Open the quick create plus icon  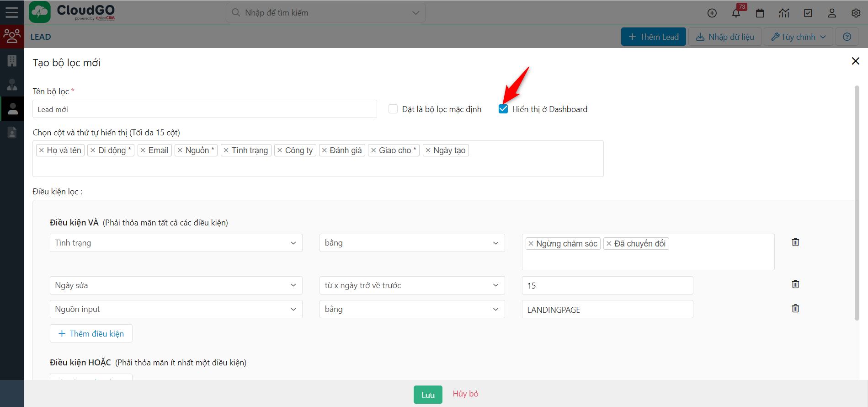(712, 13)
